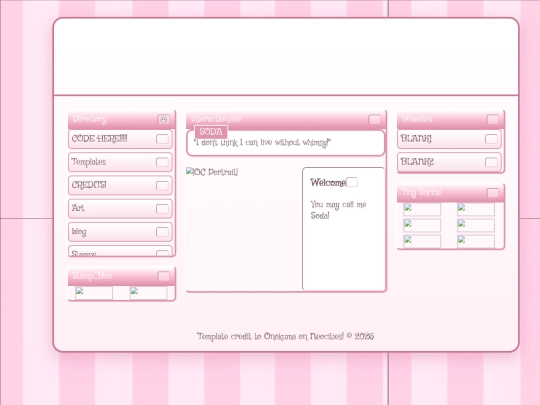Visit the BLANK1 website link

point(449,139)
